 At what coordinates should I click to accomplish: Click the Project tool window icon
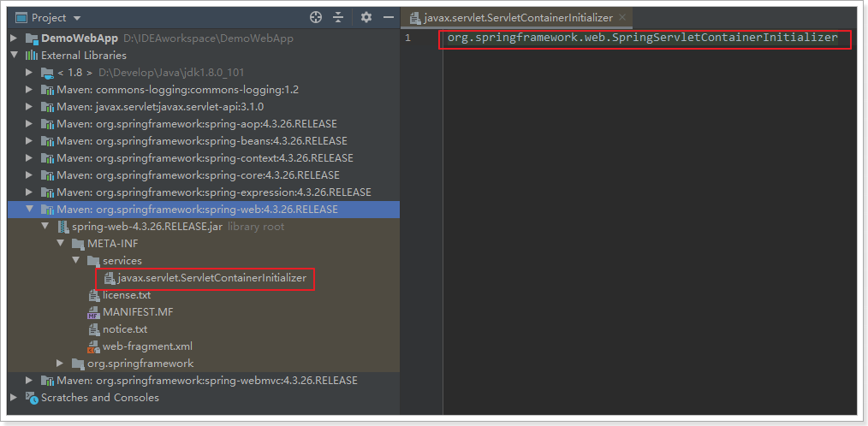21,18
